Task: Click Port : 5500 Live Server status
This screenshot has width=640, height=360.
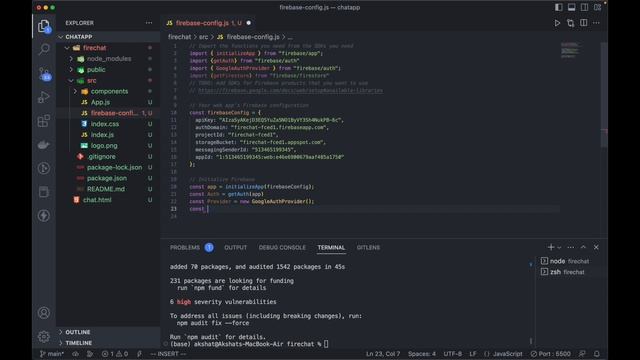Action: [x=551, y=354]
